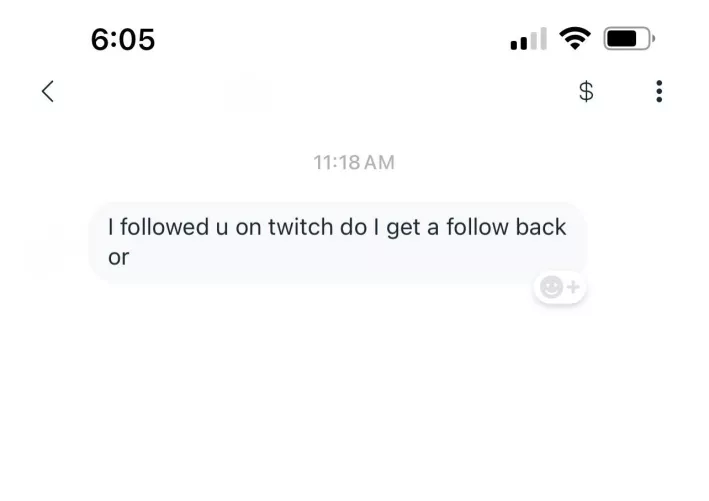Tap the word "twitch" in the message
This screenshot has height=501, width=709.
point(301,228)
